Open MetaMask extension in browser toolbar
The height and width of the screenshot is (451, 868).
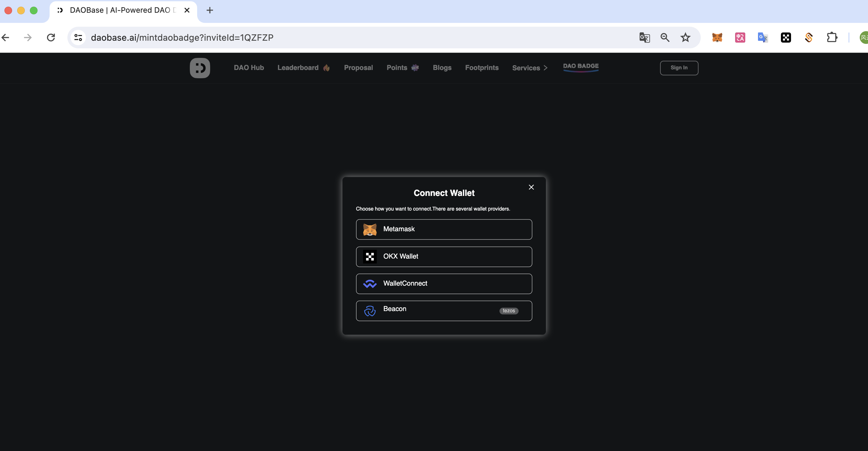pos(717,38)
